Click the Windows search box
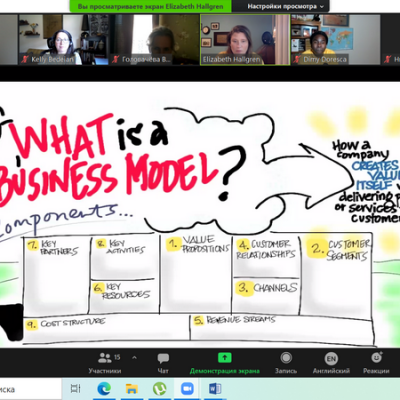 pos(30,389)
